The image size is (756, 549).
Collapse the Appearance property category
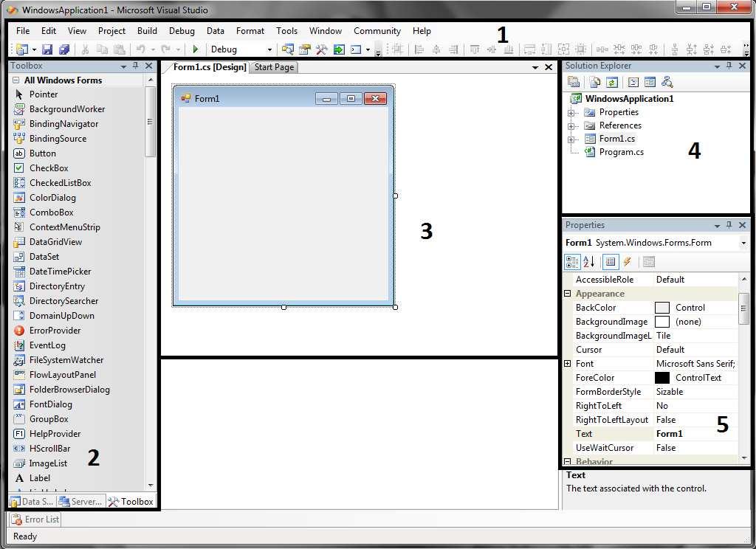coord(568,293)
